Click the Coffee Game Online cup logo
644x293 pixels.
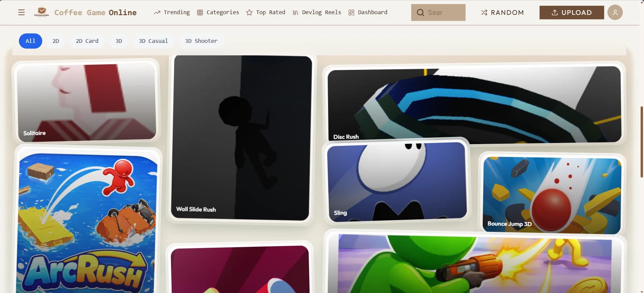point(42,12)
